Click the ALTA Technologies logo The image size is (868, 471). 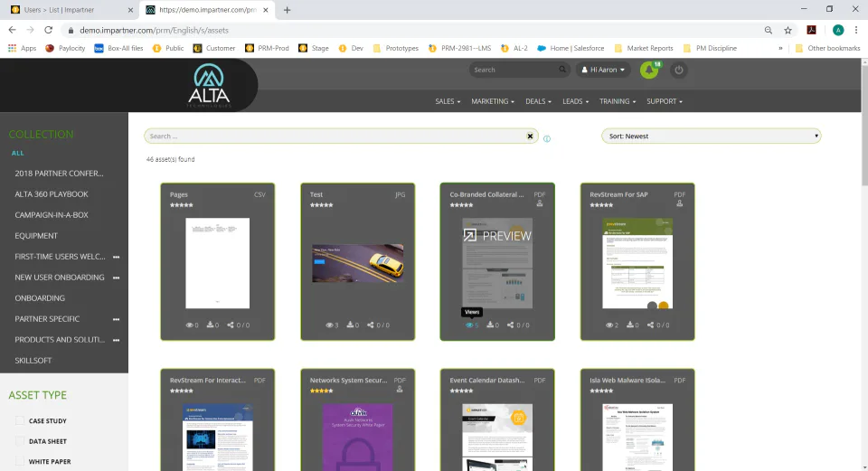[209, 86]
